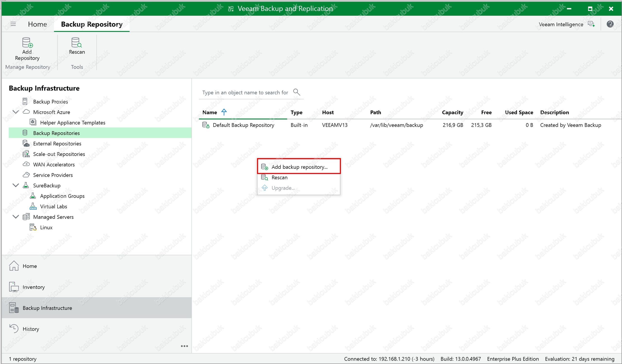Choose Rescan from the context menu
This screenshot has height=364, width=622.
coord(299,178)
